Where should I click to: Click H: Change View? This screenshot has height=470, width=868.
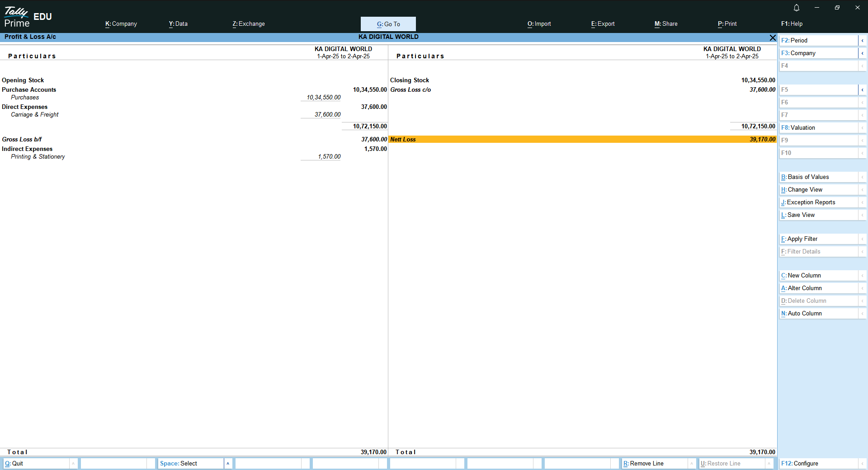[x=819, y=190]
